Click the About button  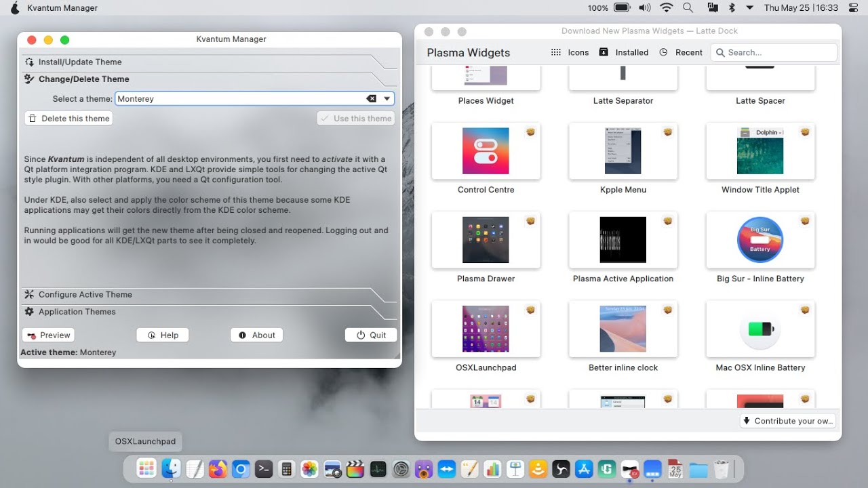[x=257, y=335]
